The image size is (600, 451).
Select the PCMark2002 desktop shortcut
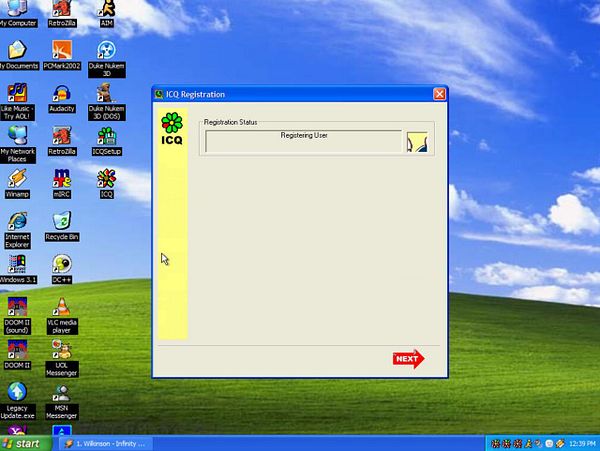click(x=62, y=55)
